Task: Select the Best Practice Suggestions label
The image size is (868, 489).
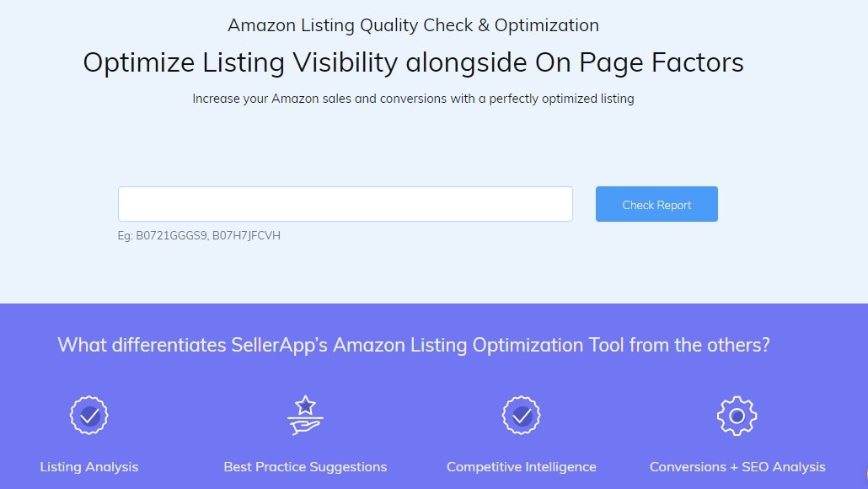Action: pyautogui.click(x=305, y=466)
